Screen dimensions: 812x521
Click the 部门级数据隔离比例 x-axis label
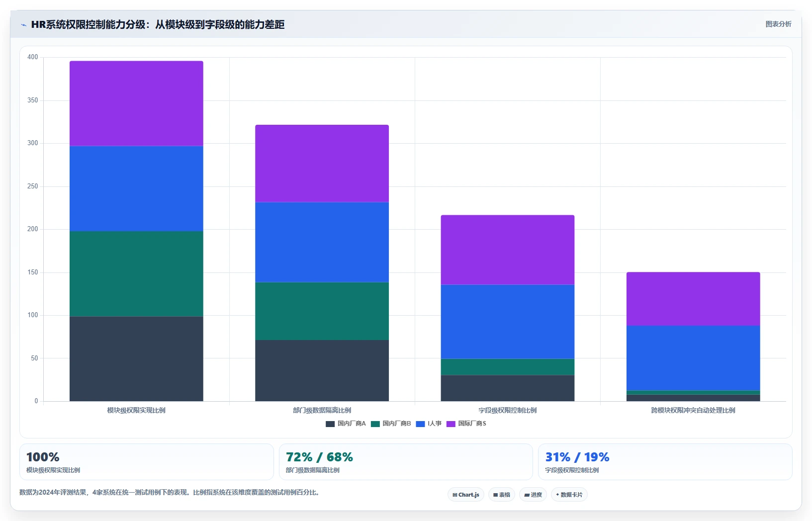322,410
